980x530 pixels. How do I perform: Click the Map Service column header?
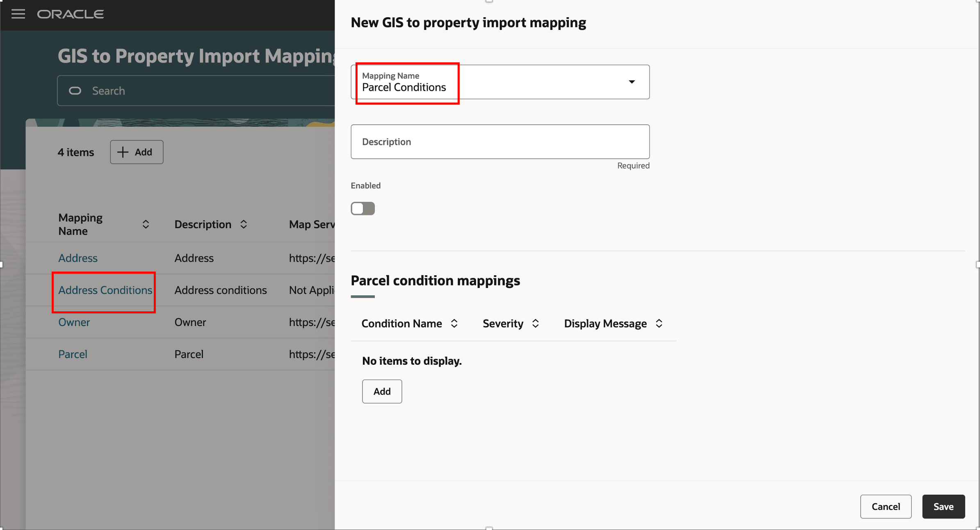(x=312, y=224)
